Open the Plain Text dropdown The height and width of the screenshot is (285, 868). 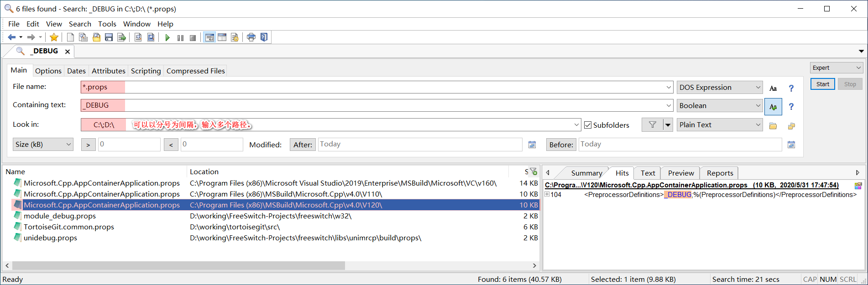click(719, 124)
